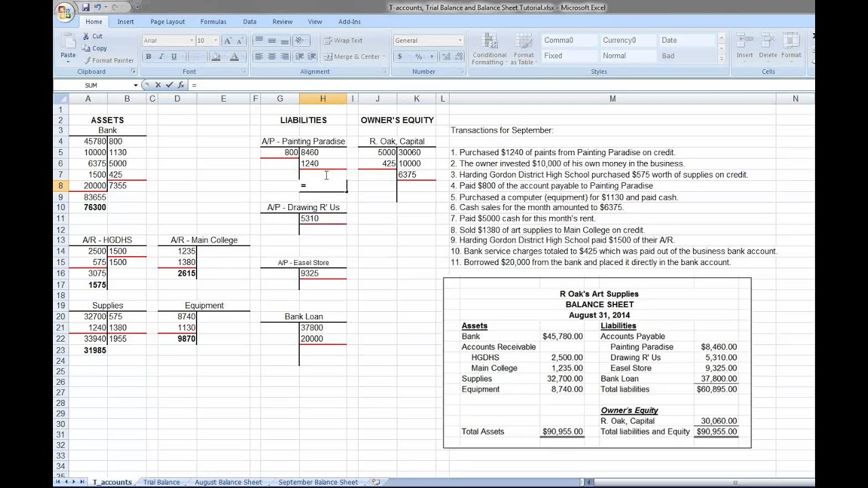Viewport: 868px width, 488px height.
Task: Toggle Bold formatting
Action: pyautogui.click(x=149, y=57)
